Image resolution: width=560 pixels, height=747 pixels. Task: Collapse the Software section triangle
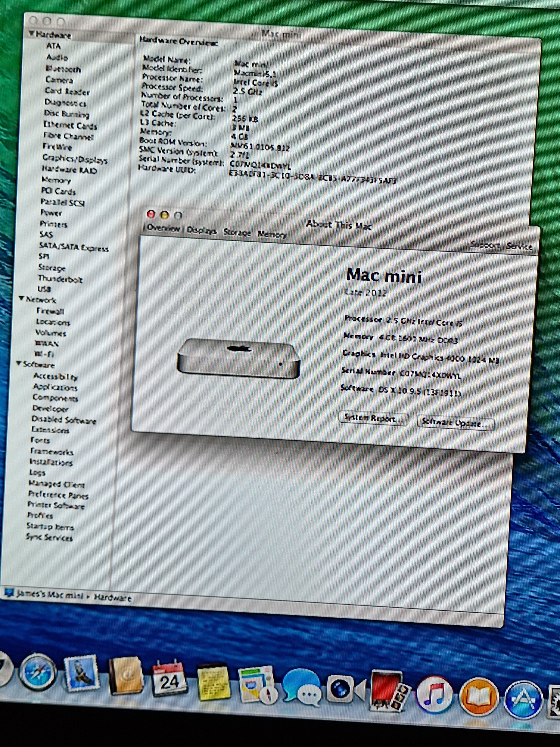click(19, 363)
